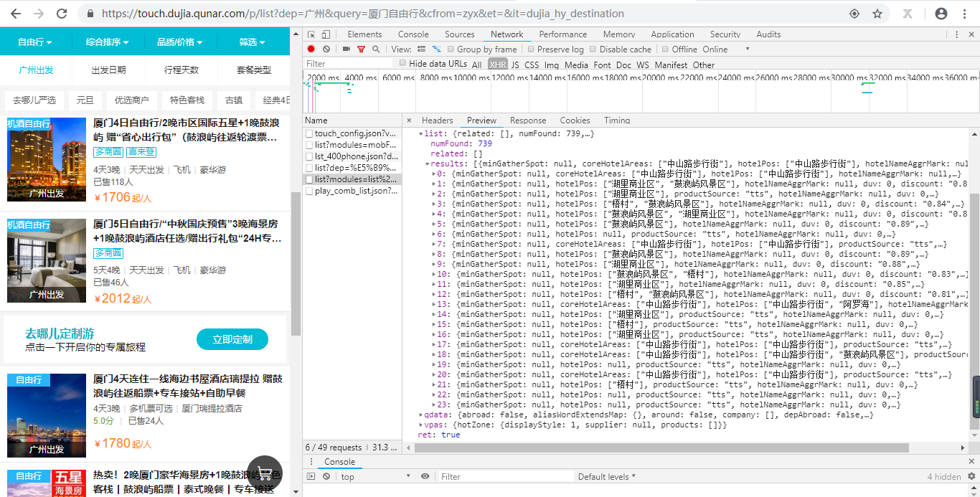Select the 元旦 tag
Viewport: 980px width, 497px height.
tap(85, 100)
